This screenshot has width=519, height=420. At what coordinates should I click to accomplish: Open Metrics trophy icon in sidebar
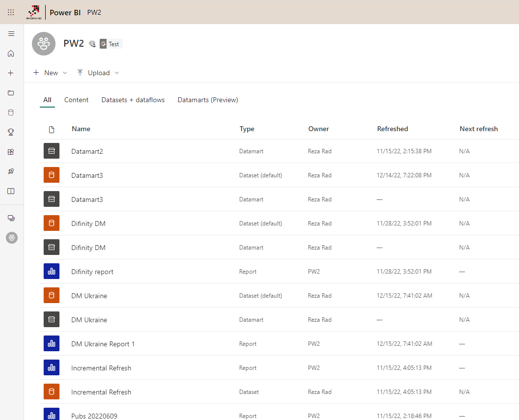[x=11, y=132]
